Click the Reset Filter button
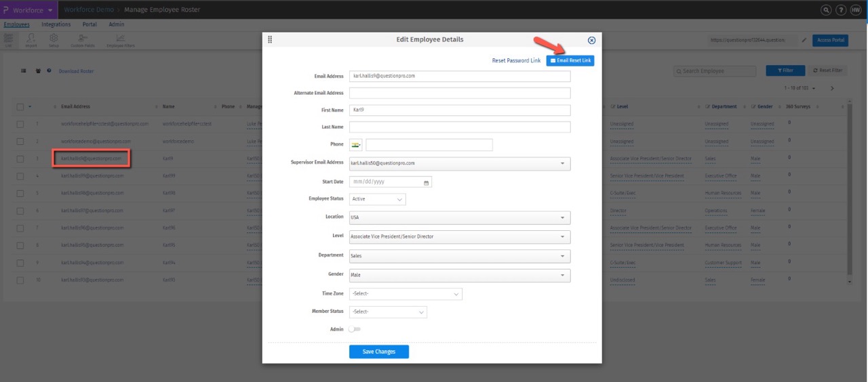 [828, 70]
